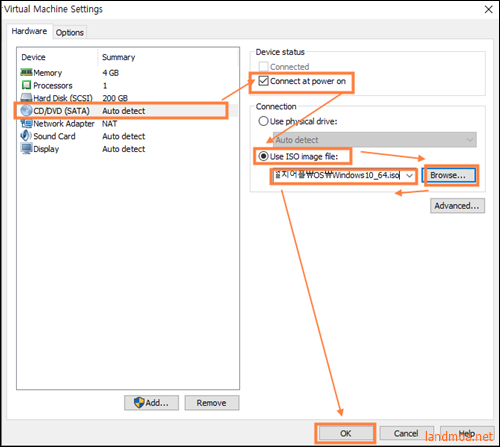
Task: Choose the Use physical drive radio button
Action: [x=263, y=121]
